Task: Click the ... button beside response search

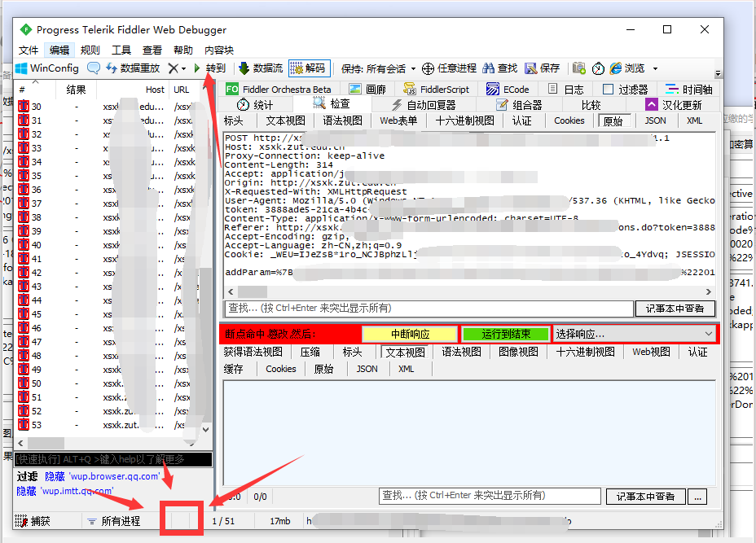Action: click(x=697, y=497)
